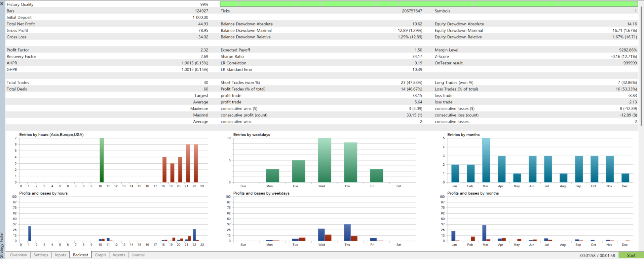Image resolution: width=644 pixels, height=259 pixels.
Task: Switch to the Overview tab
Action: click(18, 255)
